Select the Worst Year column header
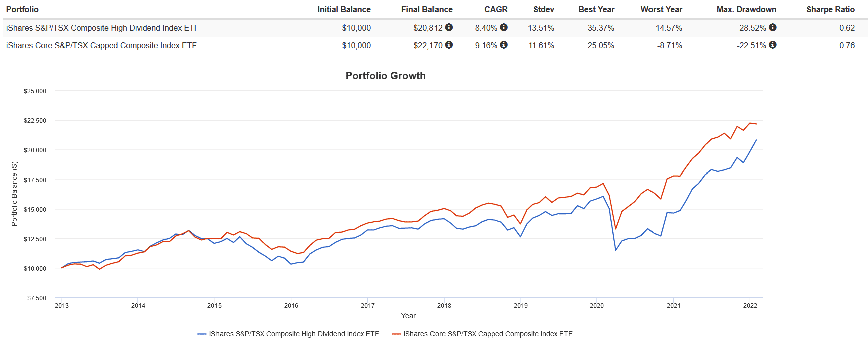Viewport: 868px width, 345px height. (661, 9)
